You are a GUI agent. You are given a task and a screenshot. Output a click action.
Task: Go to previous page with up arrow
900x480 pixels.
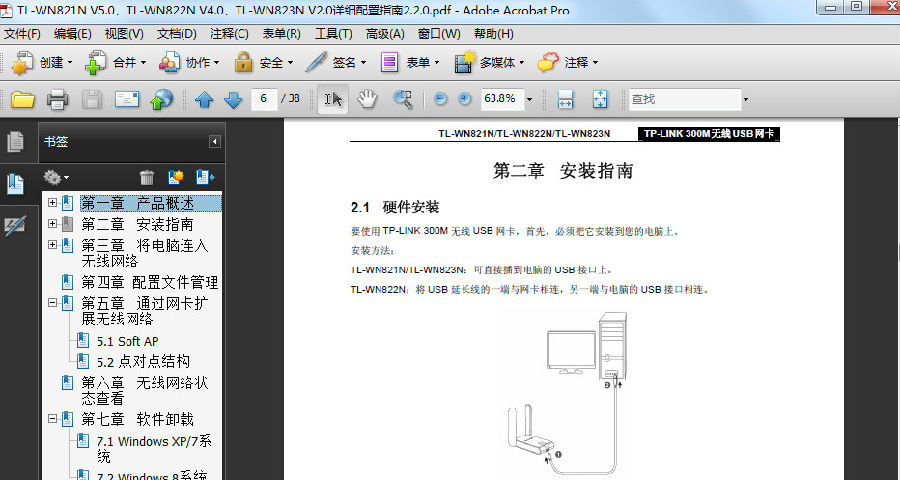tap(204, 100)
